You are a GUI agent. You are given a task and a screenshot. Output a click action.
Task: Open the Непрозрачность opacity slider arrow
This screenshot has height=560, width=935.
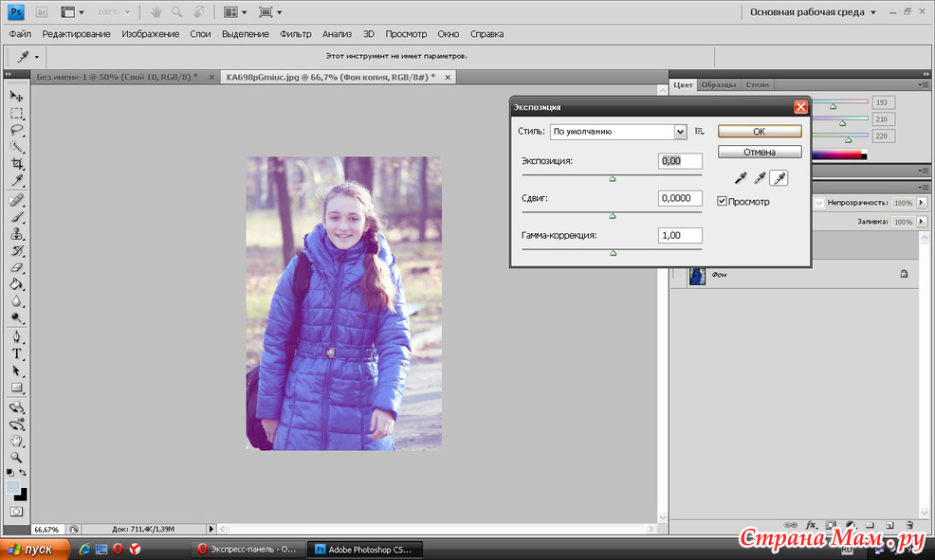coord(922,203)
